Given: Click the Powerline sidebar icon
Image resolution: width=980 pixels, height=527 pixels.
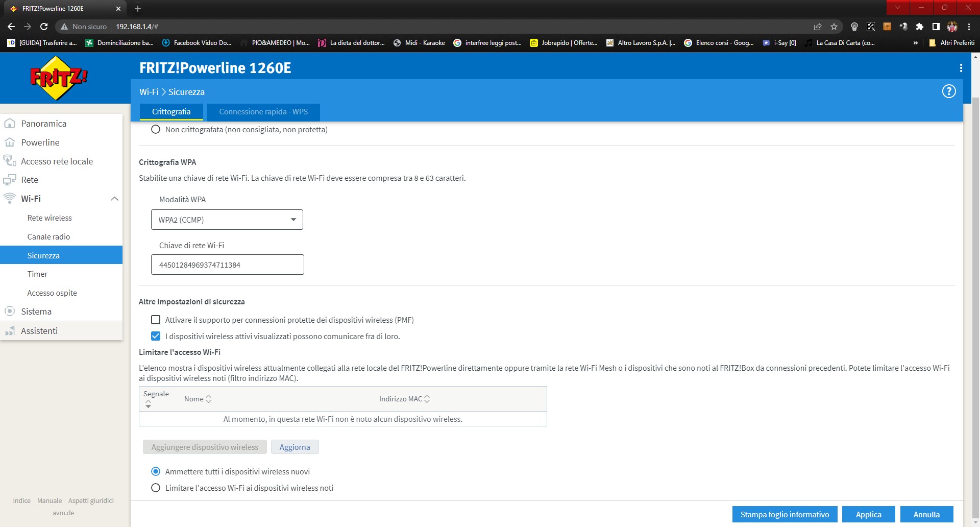Looking at the screenshot, I should (10, 142).
